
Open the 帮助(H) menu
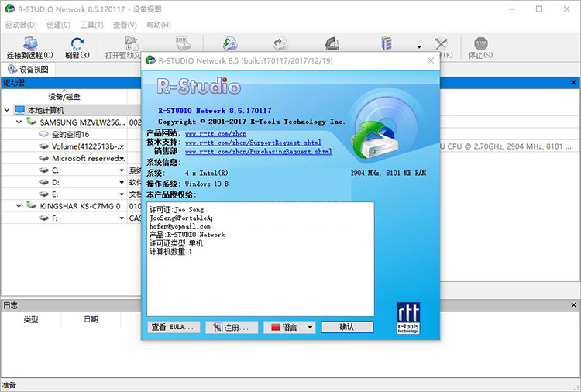point(160,25)
